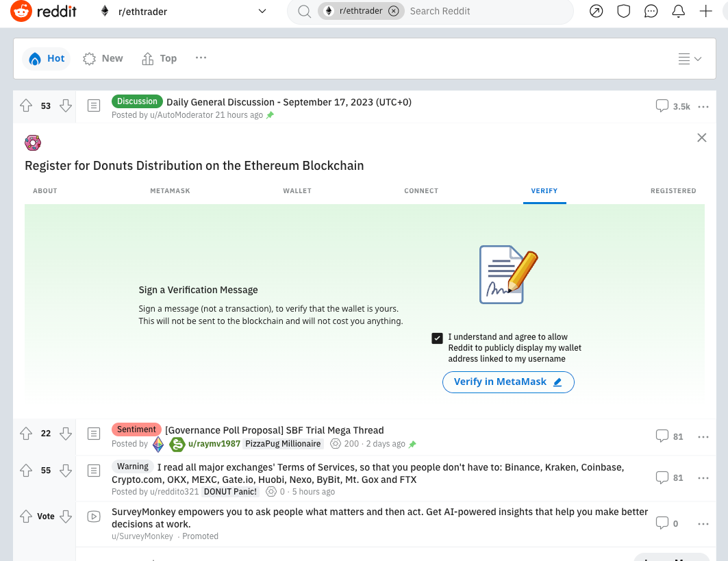This screenshot has width=728, height=561.
Task: Upvote the exchanges Terms of Services post
Action: click(x=26, y=471)
